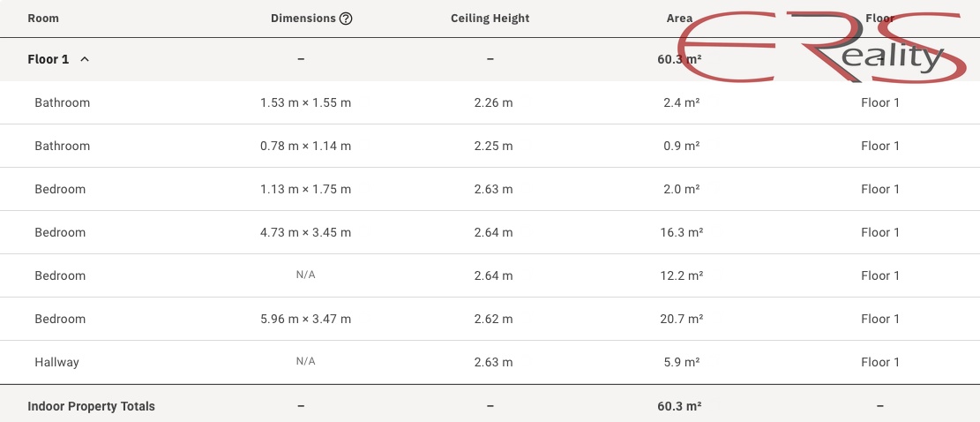Click the Dimensions help question-mark icon
The width and height of the screenshot is (980, 422).
pyautogui.click(x=346, y=19)
